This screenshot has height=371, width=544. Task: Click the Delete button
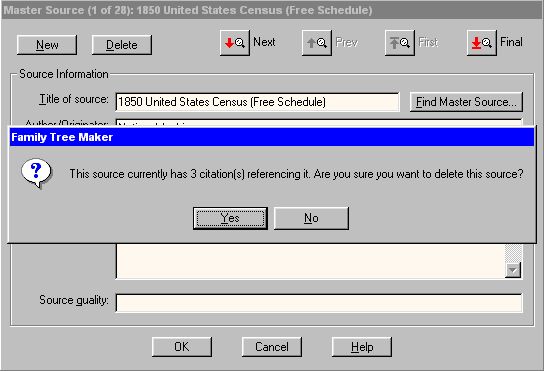121,45
